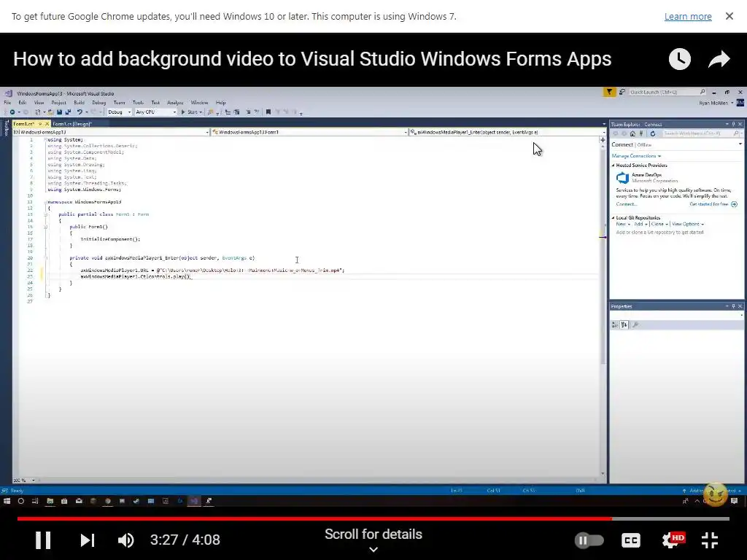Collapse the Local Git Repositories section
The height and width of the screenshot is (560, 747).
(613, 217)
